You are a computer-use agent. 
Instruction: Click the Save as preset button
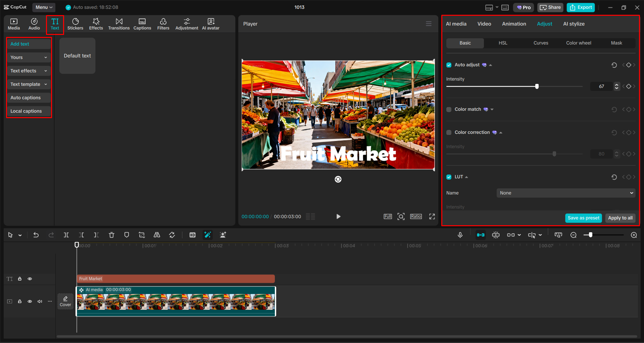coord(583,218)
